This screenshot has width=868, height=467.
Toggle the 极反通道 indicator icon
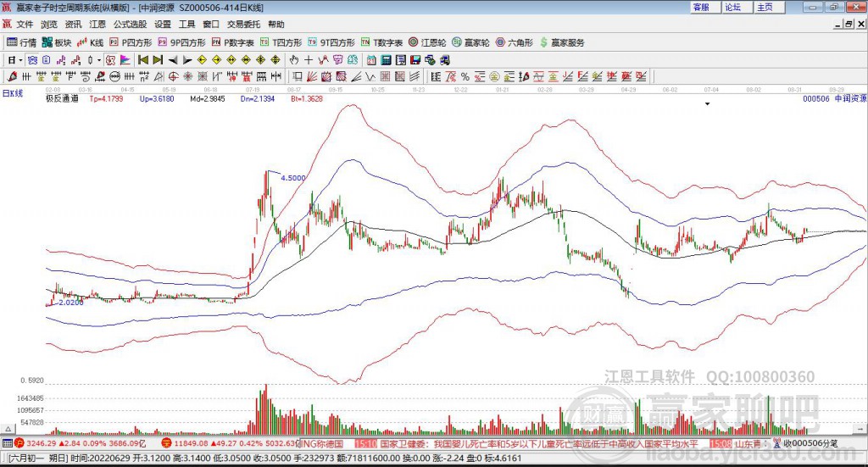tap(111, 60)
